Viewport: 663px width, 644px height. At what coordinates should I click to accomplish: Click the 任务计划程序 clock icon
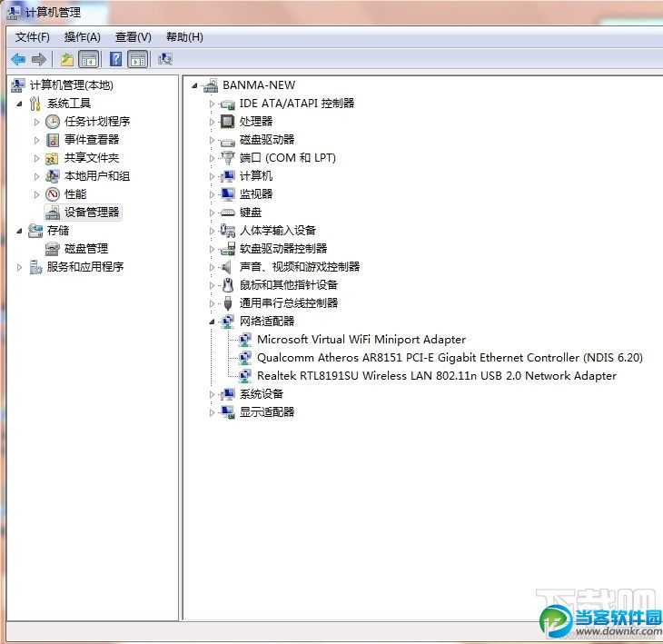(53, 122)
